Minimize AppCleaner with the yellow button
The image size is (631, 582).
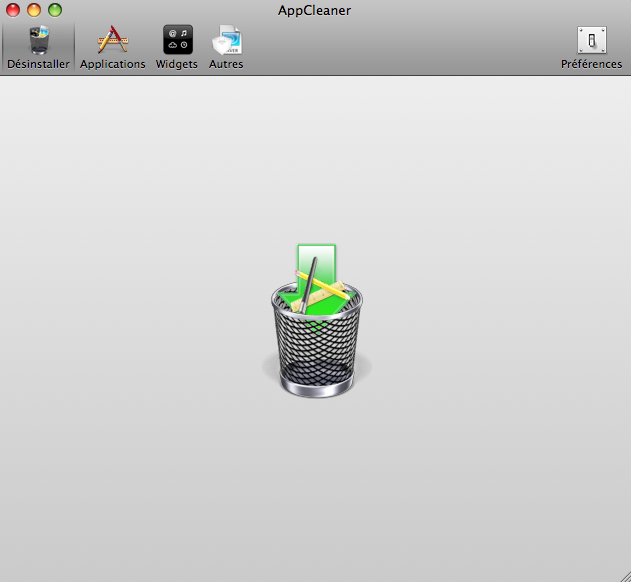pyautogui.click(x=34, y=10)
